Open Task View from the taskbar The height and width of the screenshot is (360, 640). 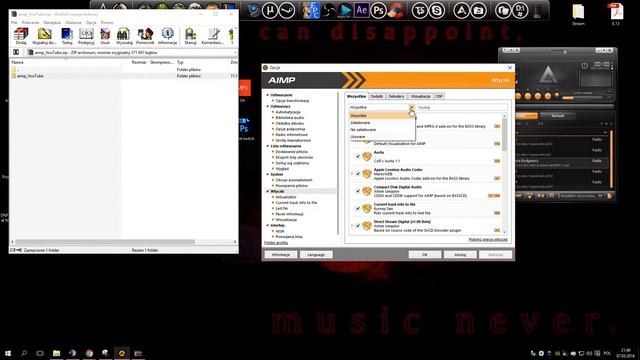tap(40, 353)
